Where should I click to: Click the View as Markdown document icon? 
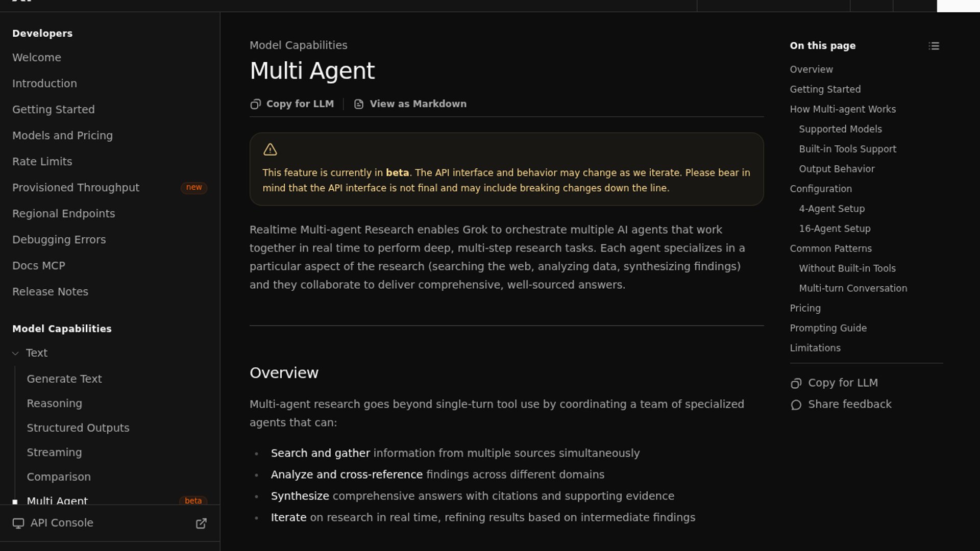(359, 104)
